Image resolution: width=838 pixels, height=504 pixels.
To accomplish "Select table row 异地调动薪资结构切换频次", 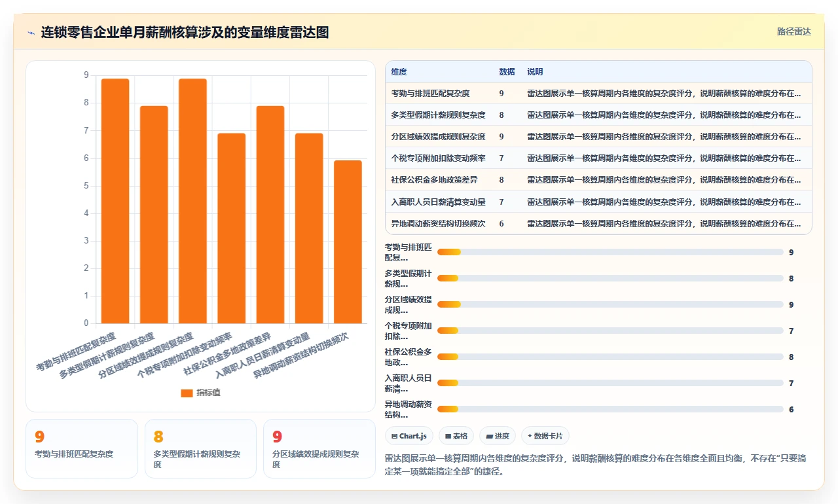I will [x=598, y=223].
